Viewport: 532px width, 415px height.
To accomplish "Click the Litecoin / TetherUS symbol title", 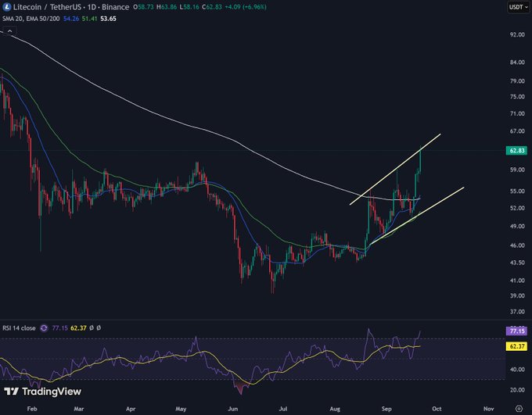I will pyautogui.click(x=71, y=7).
